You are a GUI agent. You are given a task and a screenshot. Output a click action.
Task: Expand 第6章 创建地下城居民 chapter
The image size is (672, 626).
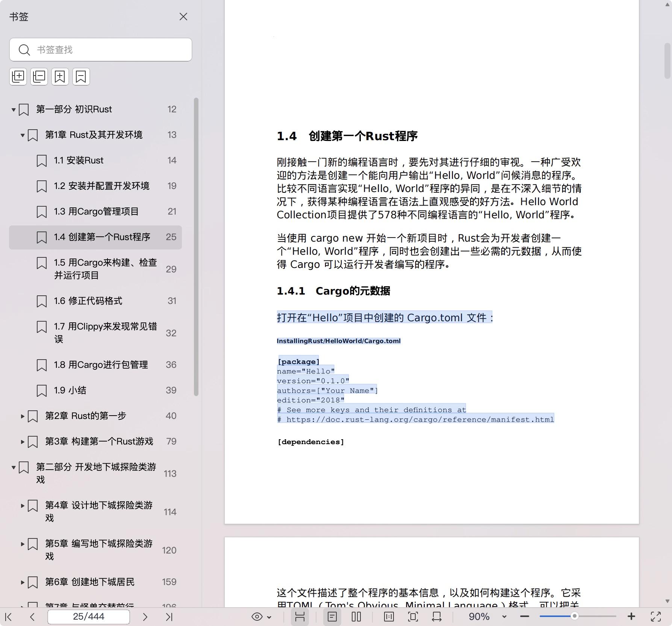click(x=23, y=582)
